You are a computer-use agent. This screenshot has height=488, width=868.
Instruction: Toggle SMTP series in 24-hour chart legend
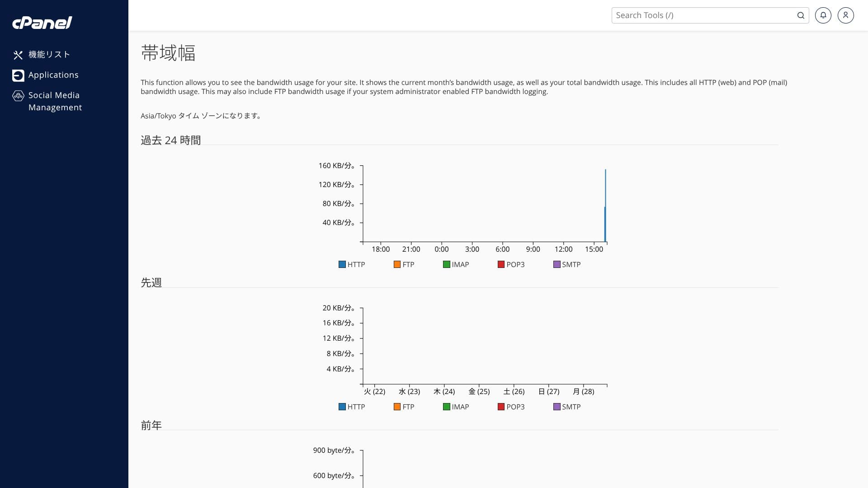[567, 265]
